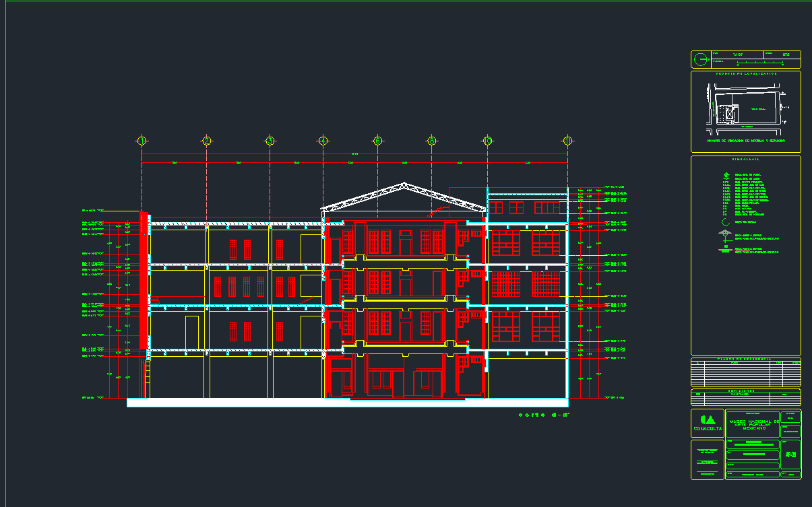The width and height of the screenshot is (812, 507).
Task: Click the Simbología legend heading
Action: [x=746, y=160]
